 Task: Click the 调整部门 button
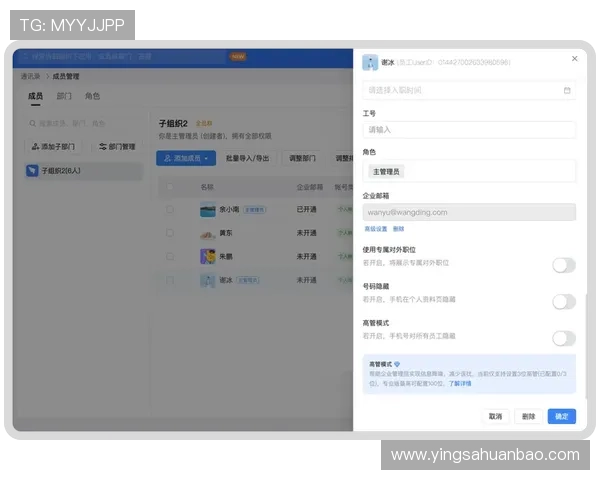click(x=302, y=158)
